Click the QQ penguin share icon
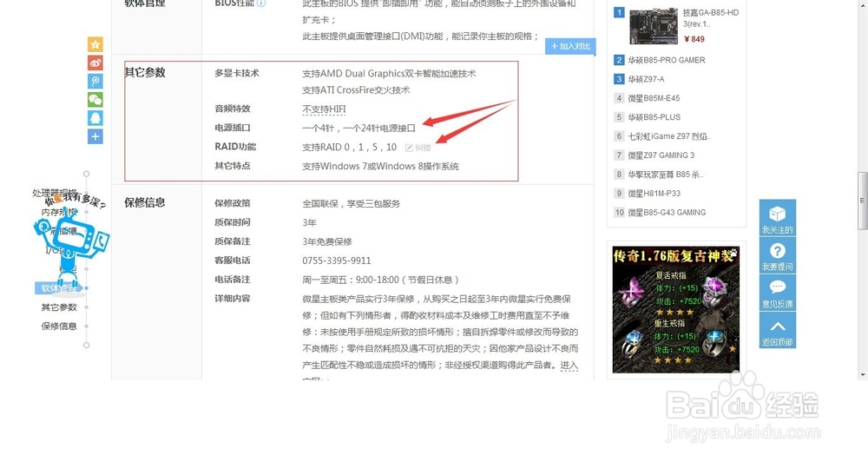Viewport: 868px width, 462px height. click(x=95, y=118)
